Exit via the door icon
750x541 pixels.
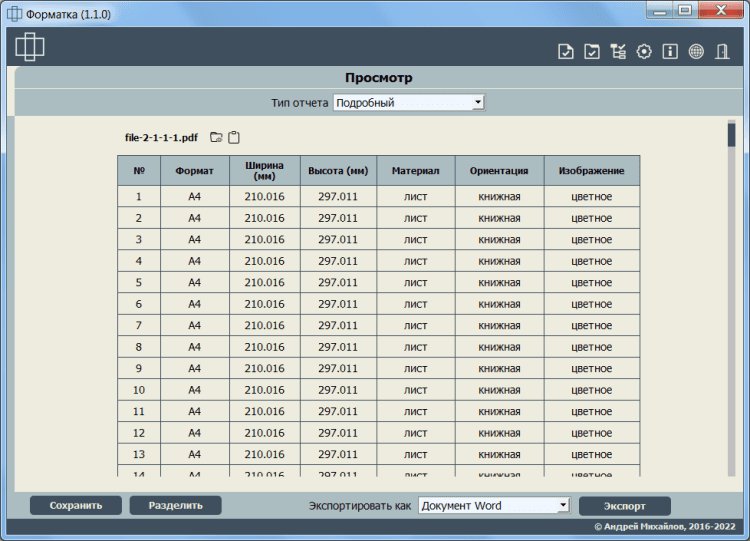pos(722,52)
